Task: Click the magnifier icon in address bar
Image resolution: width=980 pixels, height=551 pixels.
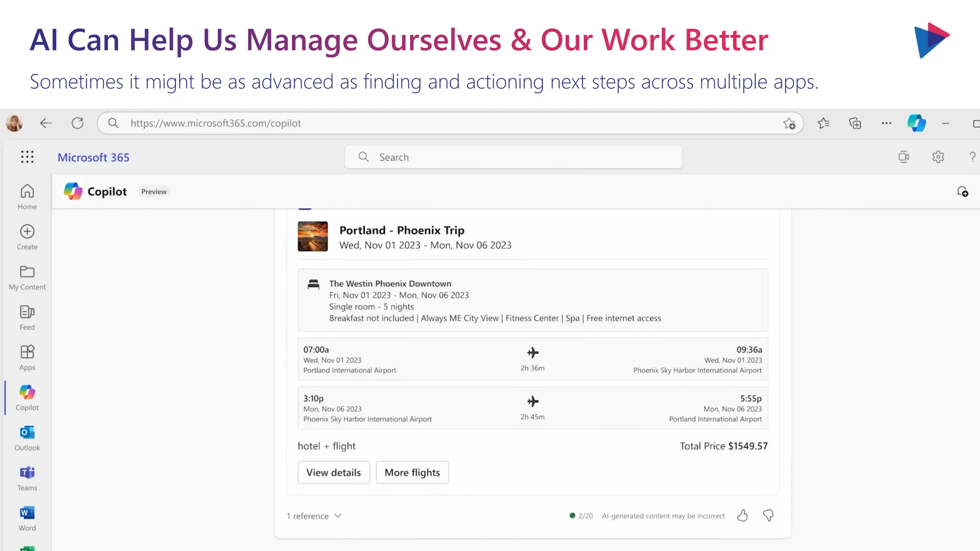Action: click(x=113, y=123)
